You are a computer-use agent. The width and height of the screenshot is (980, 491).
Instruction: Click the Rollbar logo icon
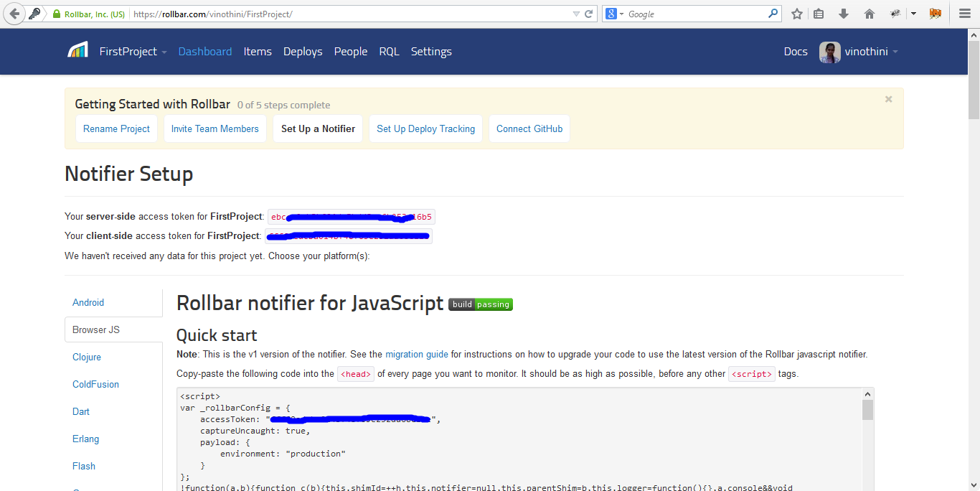pos(77,50)
